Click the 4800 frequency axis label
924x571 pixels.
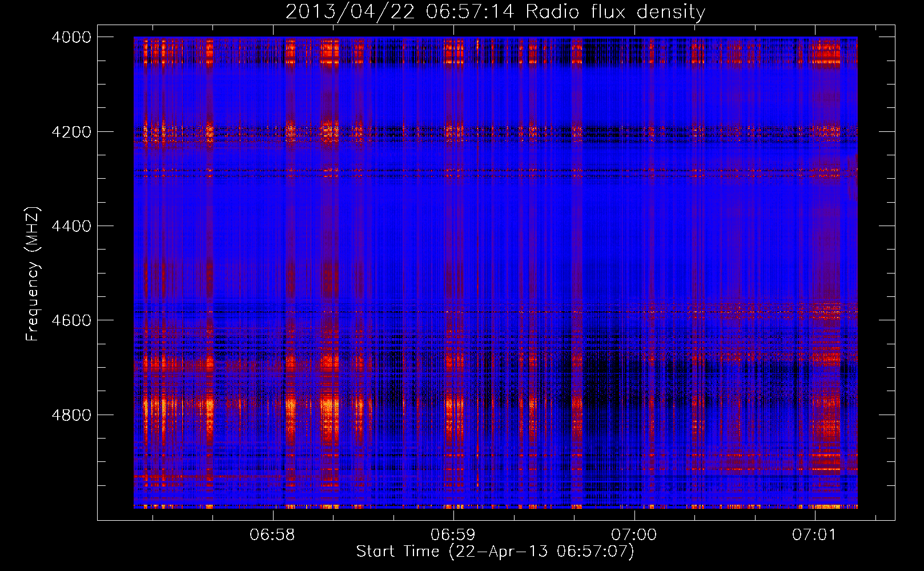pyautogui.click(x=71, y=415)
